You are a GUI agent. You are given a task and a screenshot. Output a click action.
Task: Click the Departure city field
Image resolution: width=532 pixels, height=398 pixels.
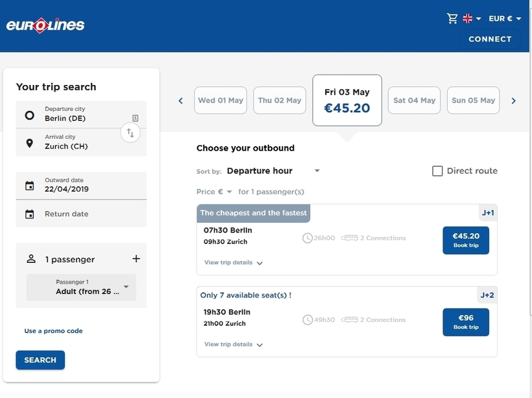[81, 115]
